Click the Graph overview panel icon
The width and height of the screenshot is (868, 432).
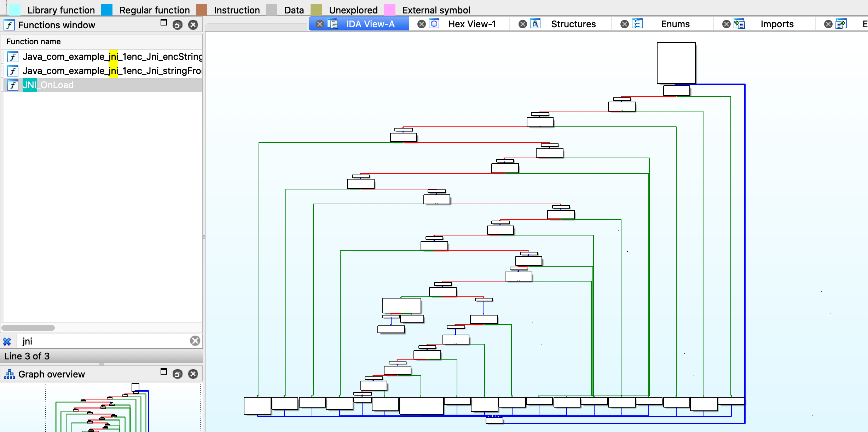pos(9,374)
